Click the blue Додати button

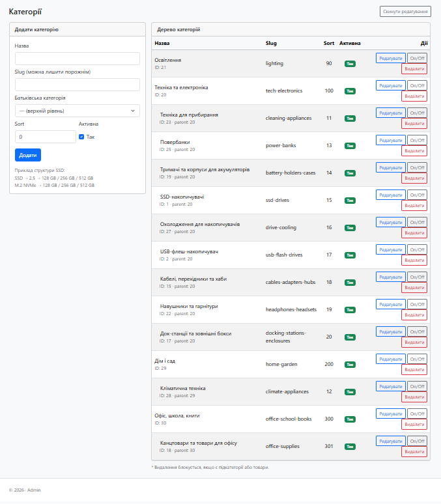[28, 155]
